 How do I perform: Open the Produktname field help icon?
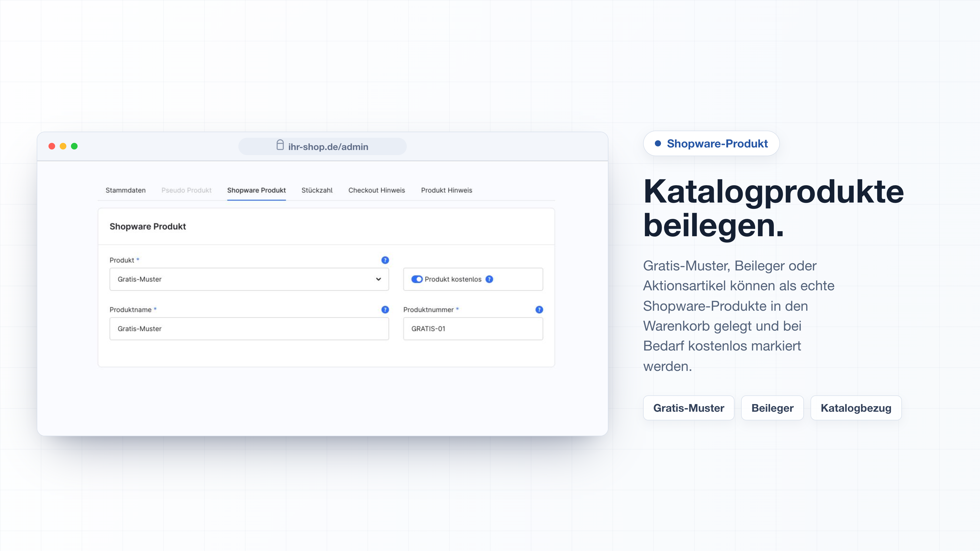[x=385, y=309]
